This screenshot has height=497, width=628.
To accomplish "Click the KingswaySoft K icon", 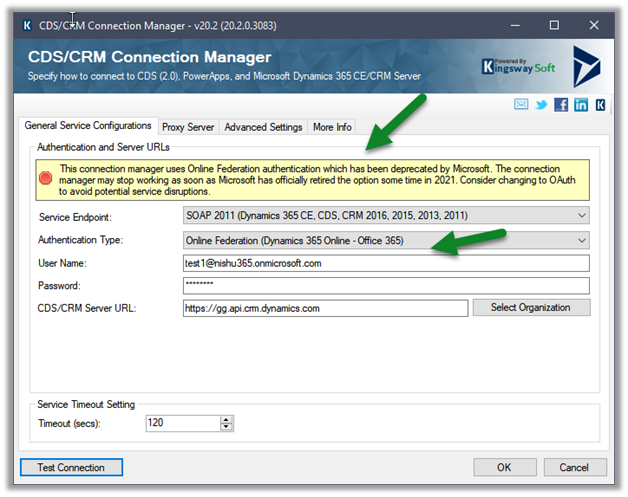I will coord(598,105).
